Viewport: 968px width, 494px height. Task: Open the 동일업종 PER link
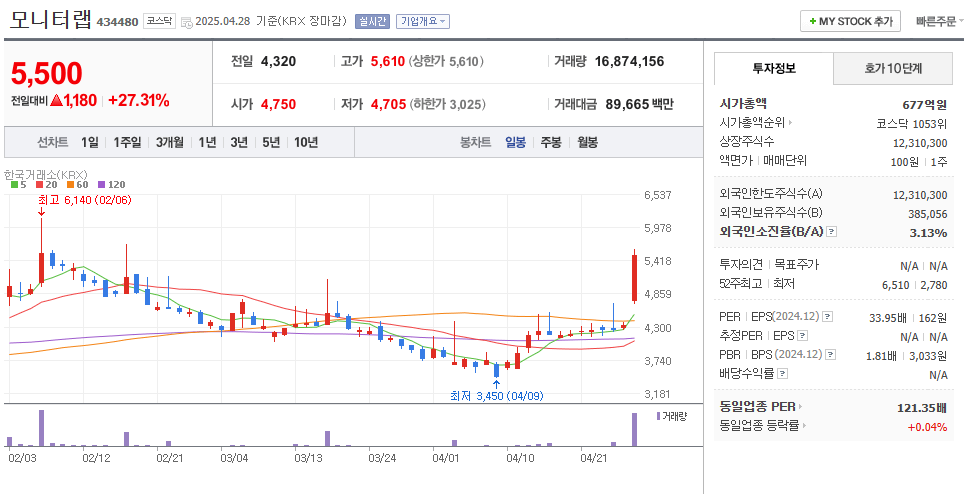tap(757, 407)
